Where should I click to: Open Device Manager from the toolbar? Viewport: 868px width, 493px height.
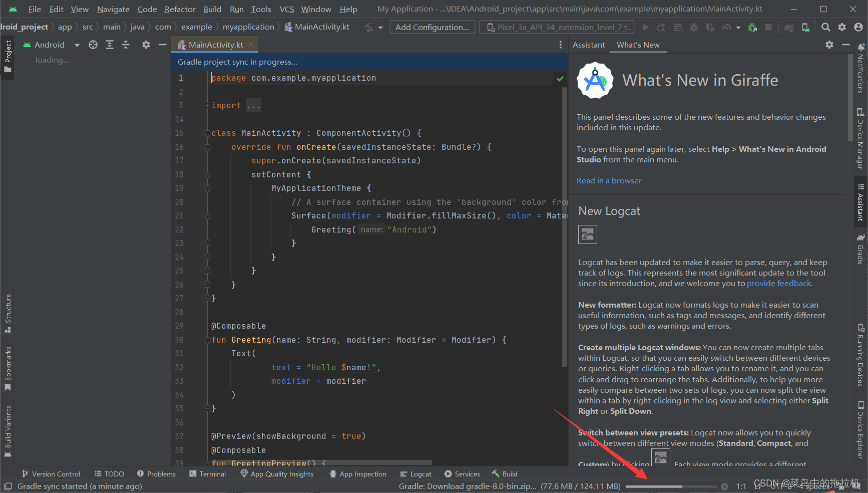pos(805,28)
